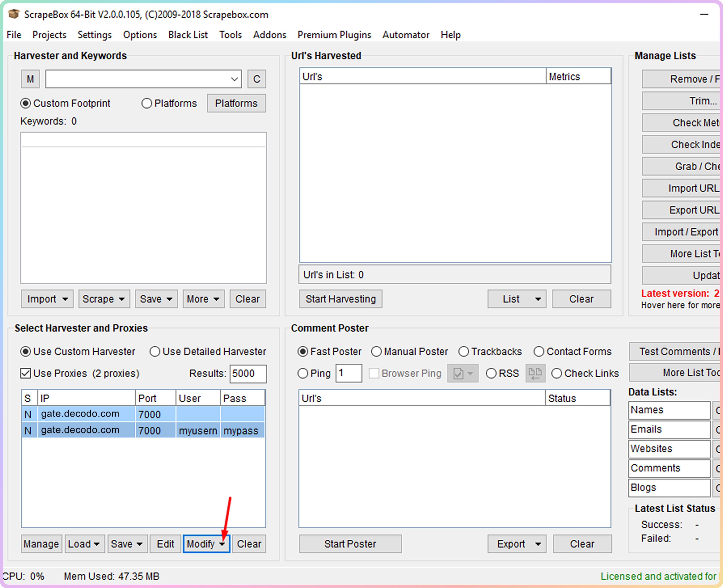
Task: Click the RSS pages icon button
Action: (x=535, y=373)
